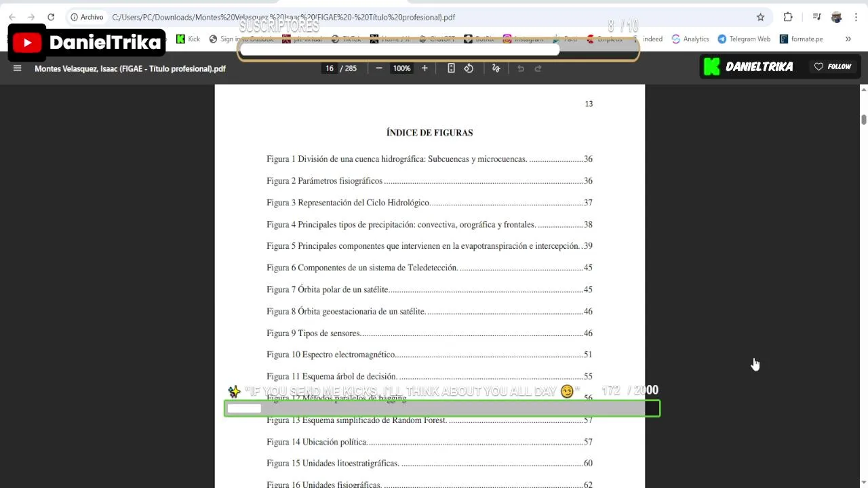
Task: Click the browser forward arrow
Action: [x=31, y=17]
